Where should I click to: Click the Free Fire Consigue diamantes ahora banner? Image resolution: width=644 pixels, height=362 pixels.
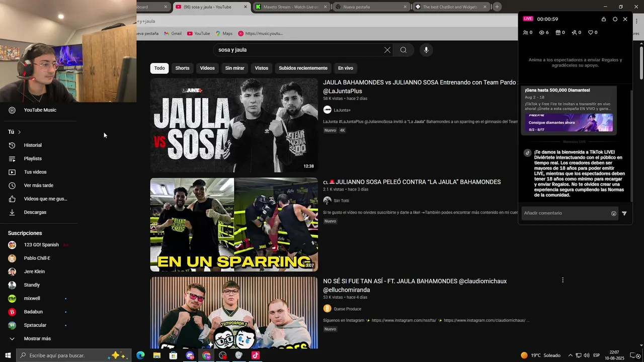click(x=569, y=123)
